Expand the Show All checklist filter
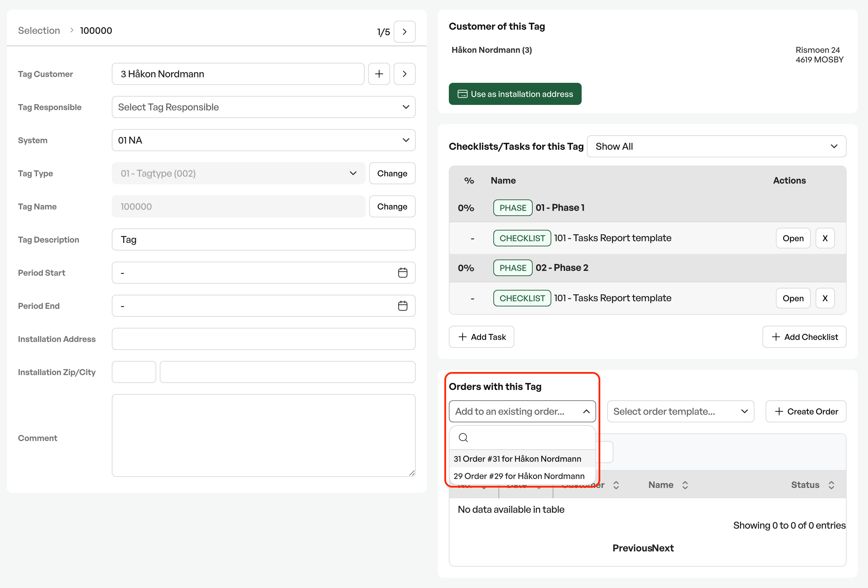868x588 pixels. (716, 146)
